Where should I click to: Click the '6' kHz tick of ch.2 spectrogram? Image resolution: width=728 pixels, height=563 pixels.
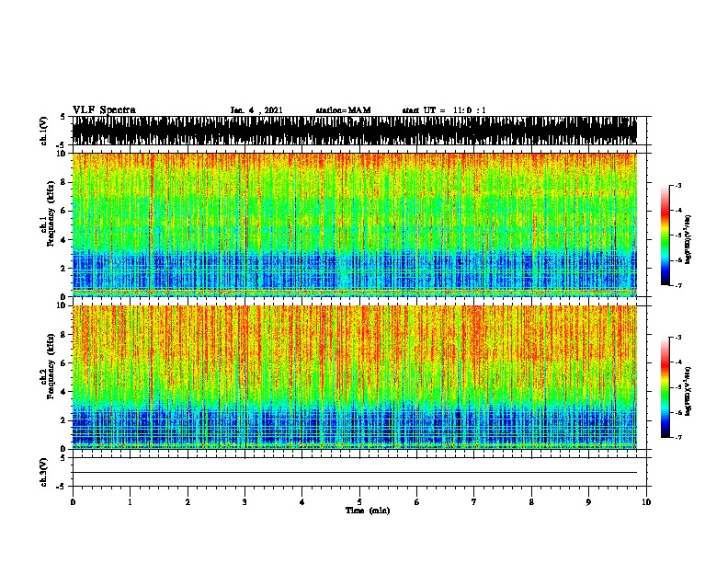[x=64, y=363]
